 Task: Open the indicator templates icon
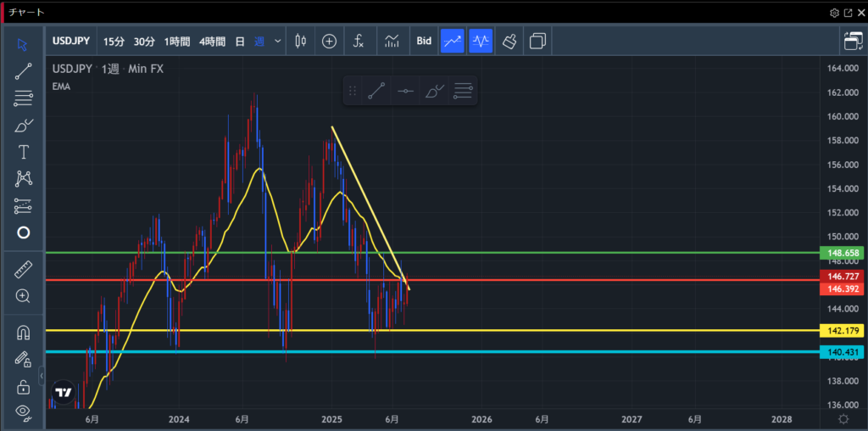[392, 41]
